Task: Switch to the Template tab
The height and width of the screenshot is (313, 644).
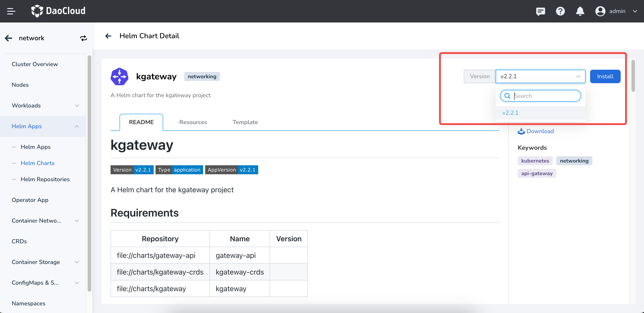Action: pyautogui.click(x=245, y=122)
